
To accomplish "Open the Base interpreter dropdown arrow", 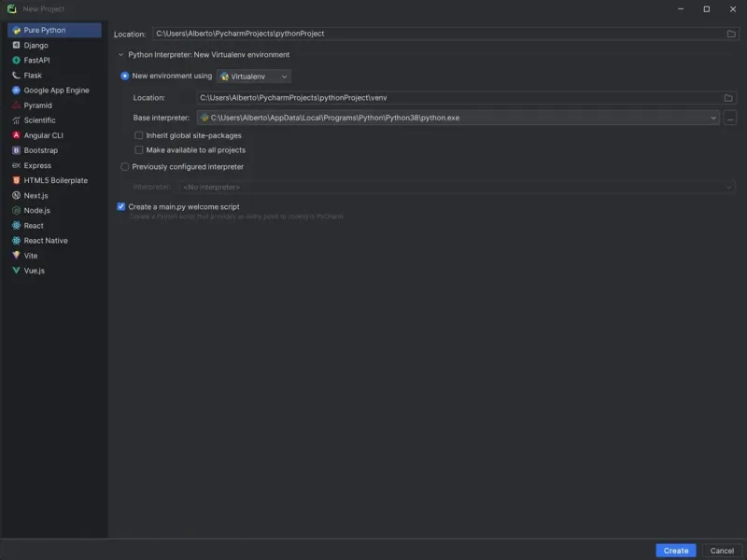I will [712, 119].
